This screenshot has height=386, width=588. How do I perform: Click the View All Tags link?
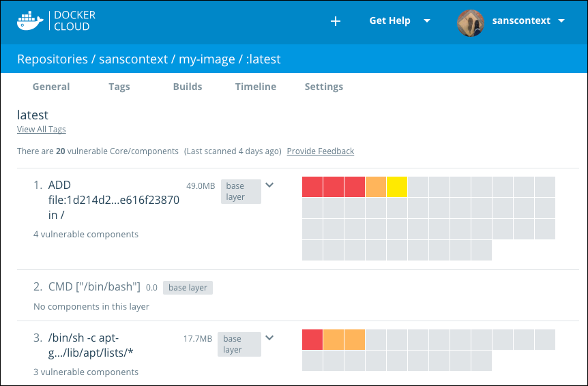pos(42,130)
